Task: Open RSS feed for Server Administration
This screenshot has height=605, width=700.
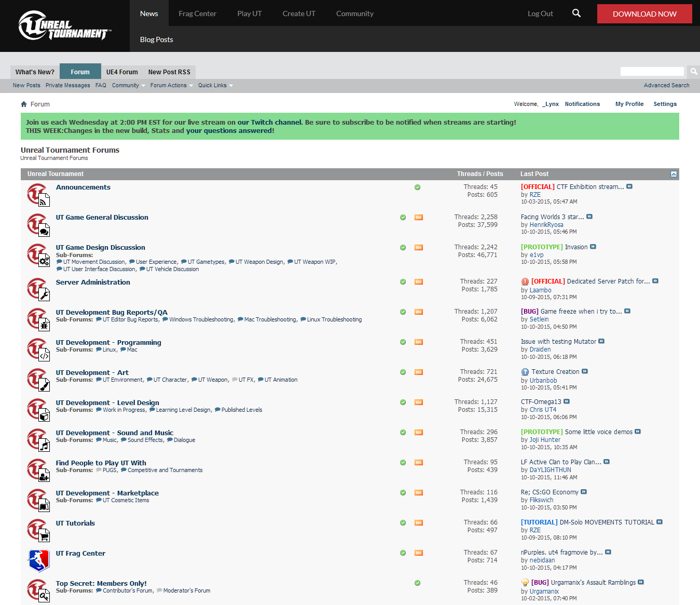Action: click(419, 282)
